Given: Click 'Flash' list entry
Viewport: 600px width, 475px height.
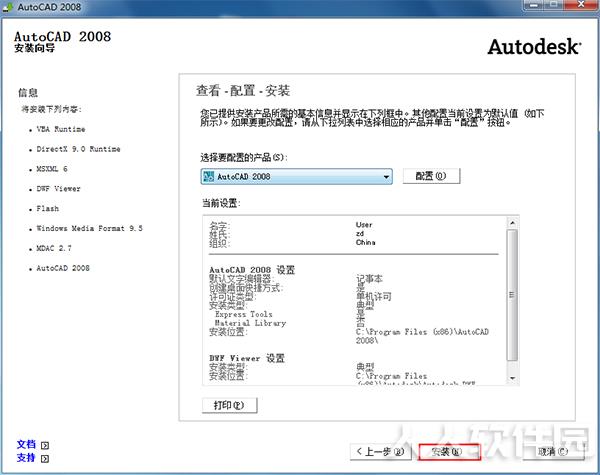Looking at the screenshot, I should coord(48,209).
